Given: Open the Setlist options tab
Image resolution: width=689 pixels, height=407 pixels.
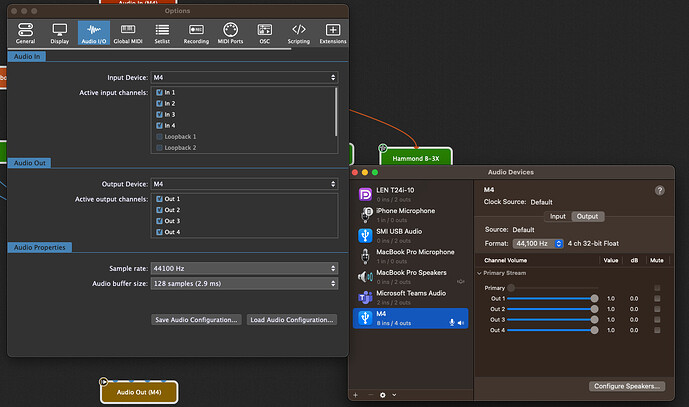Looking at the screenshot, I should (162, 33).
